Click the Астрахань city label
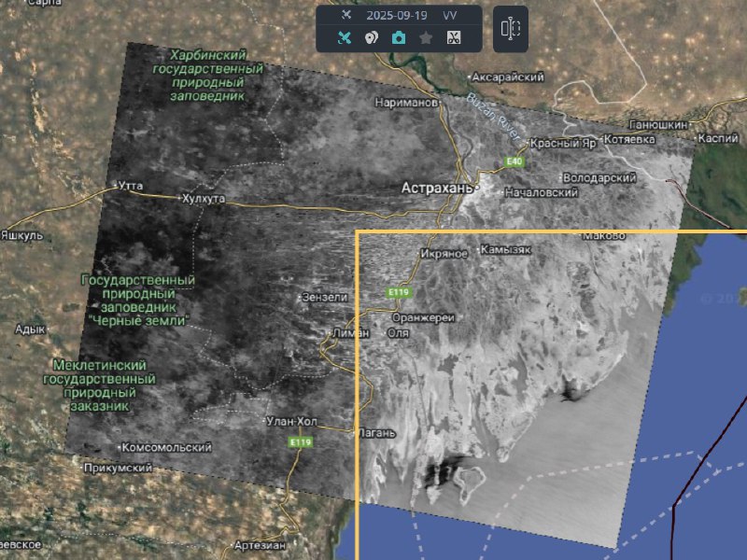Viewport: 747px width, 560px height. 437,188
